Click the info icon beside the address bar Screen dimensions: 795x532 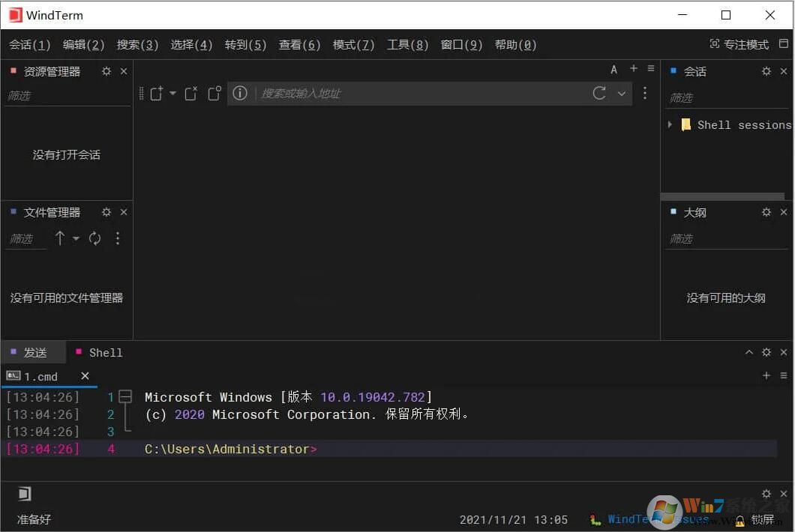click(239, 93)
